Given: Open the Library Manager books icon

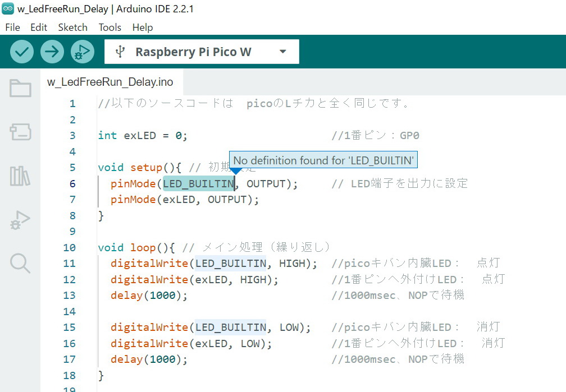Looking at the screenshot, I should tap(20, 176).
